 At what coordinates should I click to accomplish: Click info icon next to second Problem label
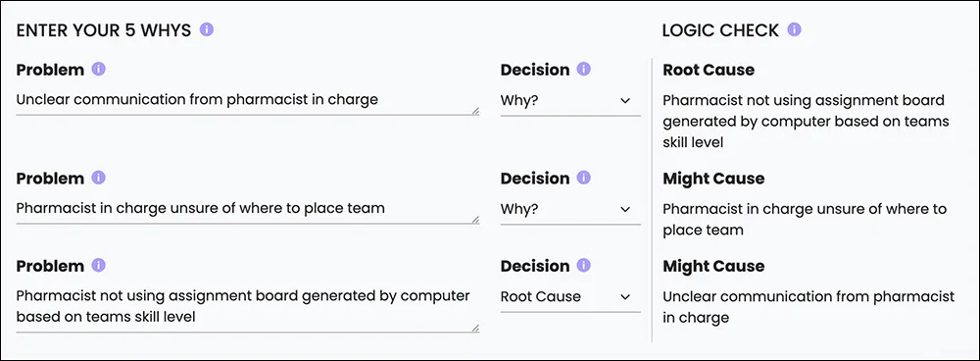point(99,178)
